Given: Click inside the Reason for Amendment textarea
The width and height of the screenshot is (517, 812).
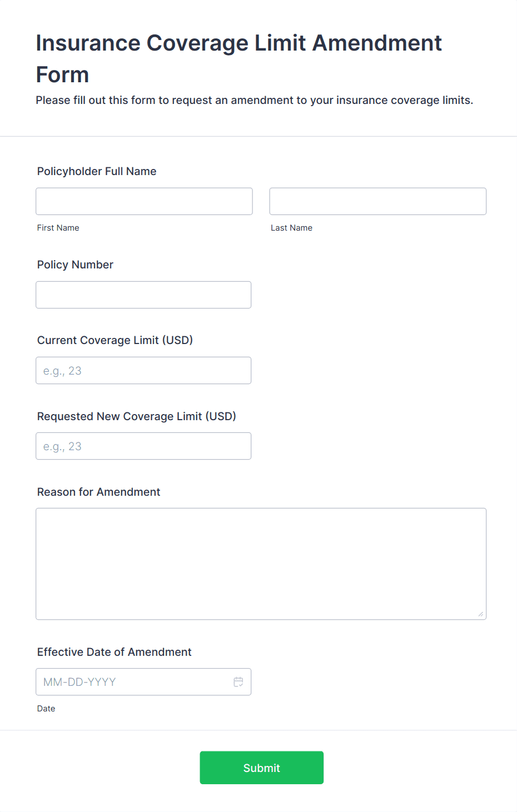Looking at the screenshot, I should [x=261, y=561].
